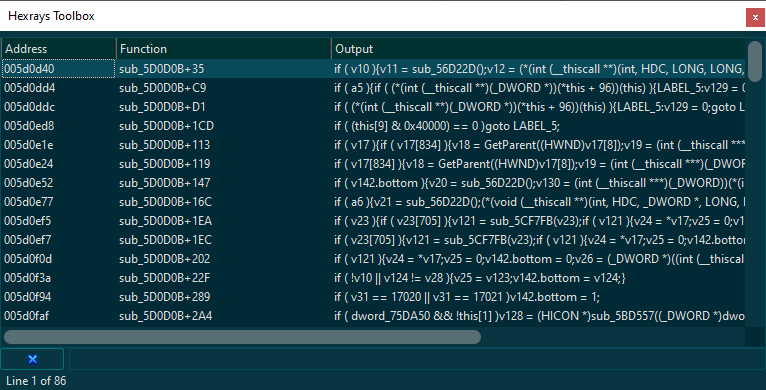Viewport: 766px width, 390px height.
Task: Click function cell sub_5D0D0B+1CD
Action: tap(167, 126)
